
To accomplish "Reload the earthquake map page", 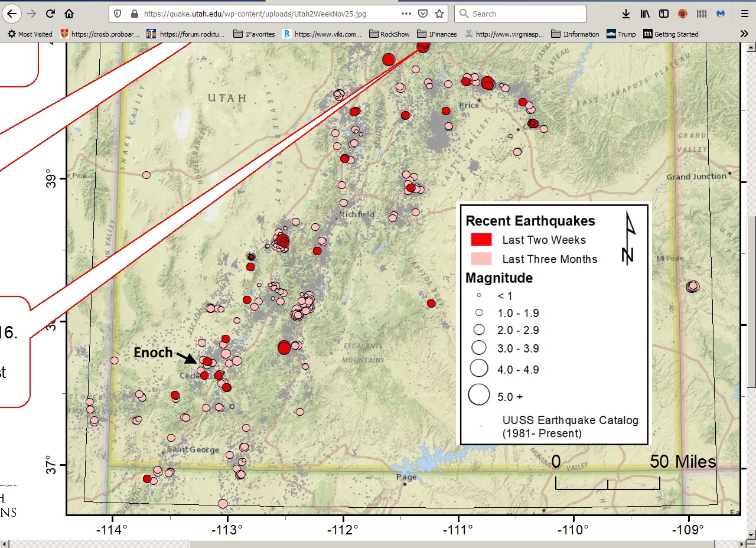I will pos(50,13).
